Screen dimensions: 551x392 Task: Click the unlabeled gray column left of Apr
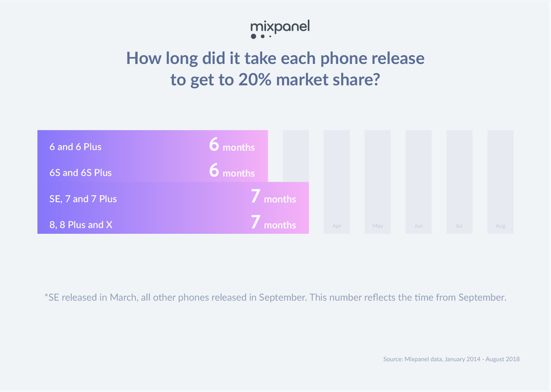pos(295,155)
